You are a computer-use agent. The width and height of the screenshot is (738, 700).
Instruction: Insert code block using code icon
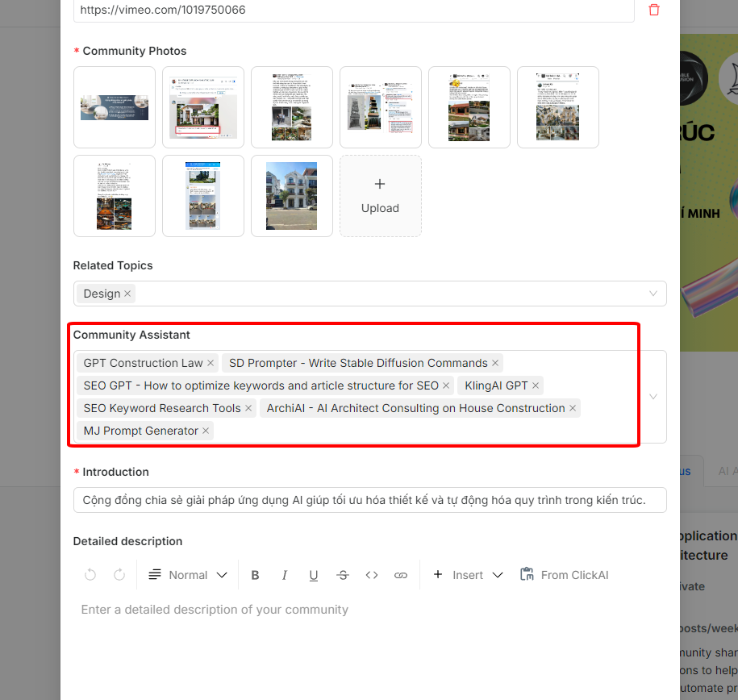tap(372, 575)
